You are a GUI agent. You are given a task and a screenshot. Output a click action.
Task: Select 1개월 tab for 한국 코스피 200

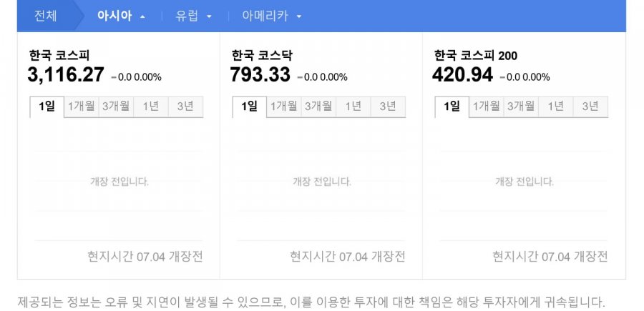click(487, 107)
